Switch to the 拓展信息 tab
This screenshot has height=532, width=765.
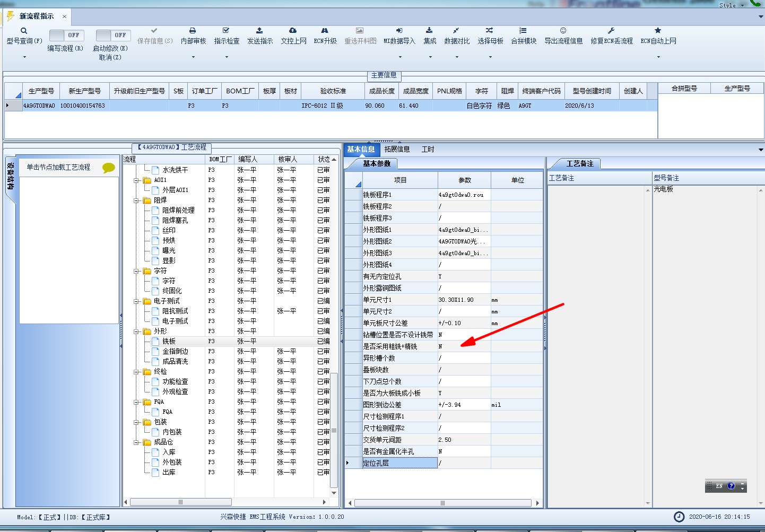pyautogui.click(x=397, y=150)
